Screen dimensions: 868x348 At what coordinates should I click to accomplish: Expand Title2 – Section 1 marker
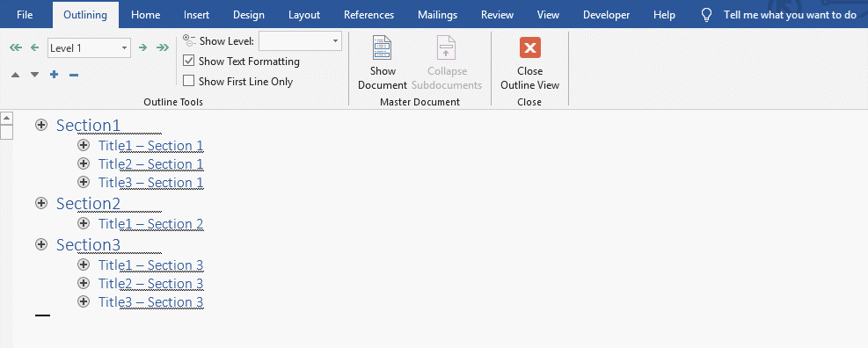tap(83, 163)
